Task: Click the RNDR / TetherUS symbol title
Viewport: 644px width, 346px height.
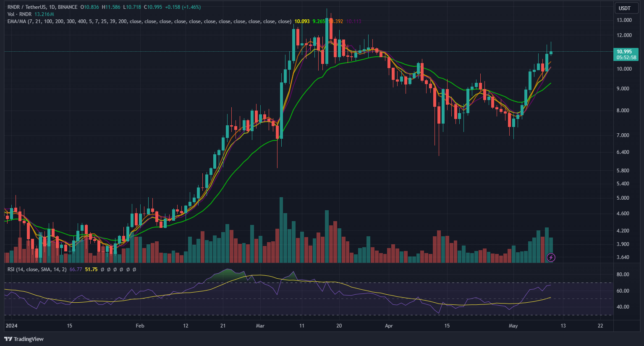Action: click(27, 7)
